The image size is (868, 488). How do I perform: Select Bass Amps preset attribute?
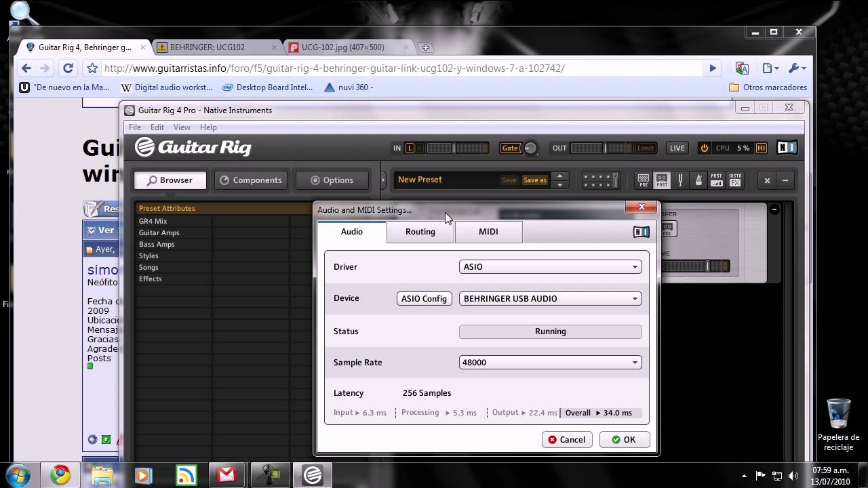click(157, 245)
